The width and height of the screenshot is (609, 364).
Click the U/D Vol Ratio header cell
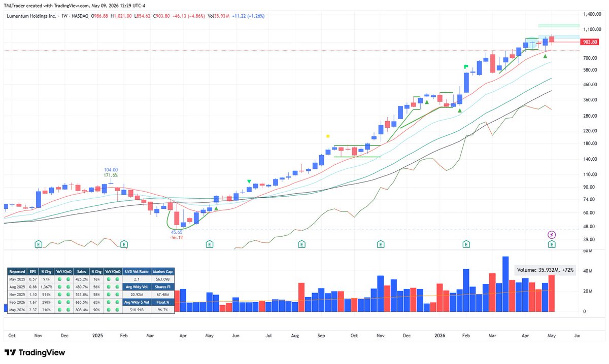[x=136, y=271]
